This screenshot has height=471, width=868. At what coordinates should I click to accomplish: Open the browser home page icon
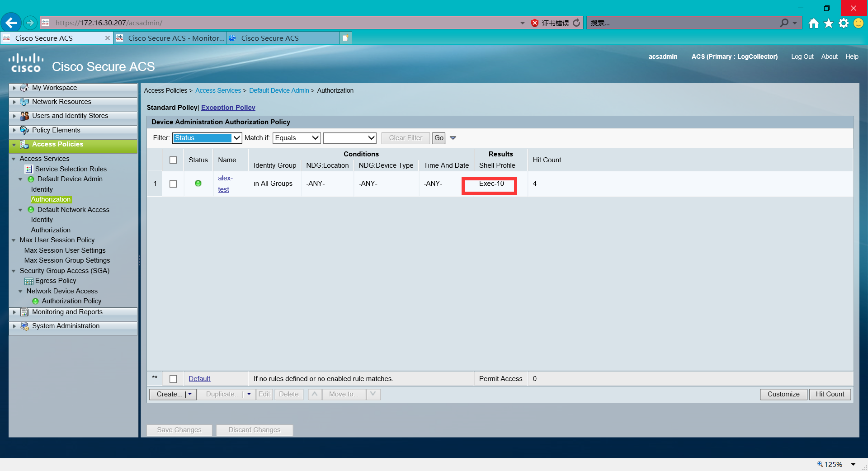tap(813, 23)
